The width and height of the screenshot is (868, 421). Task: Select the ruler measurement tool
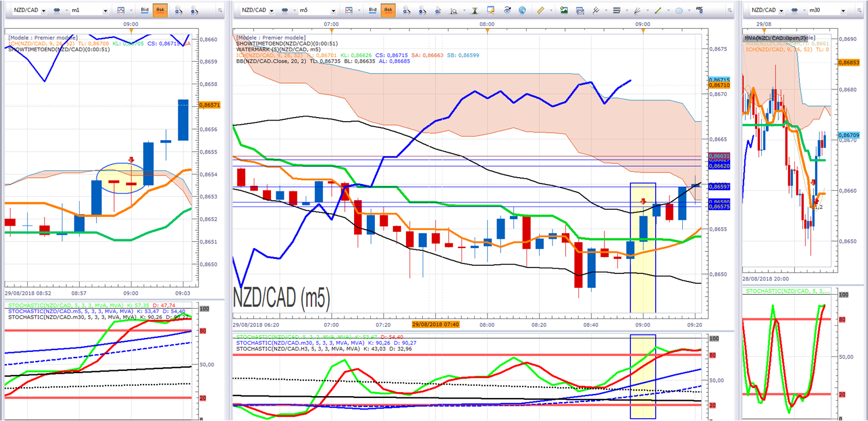[540, 10]
